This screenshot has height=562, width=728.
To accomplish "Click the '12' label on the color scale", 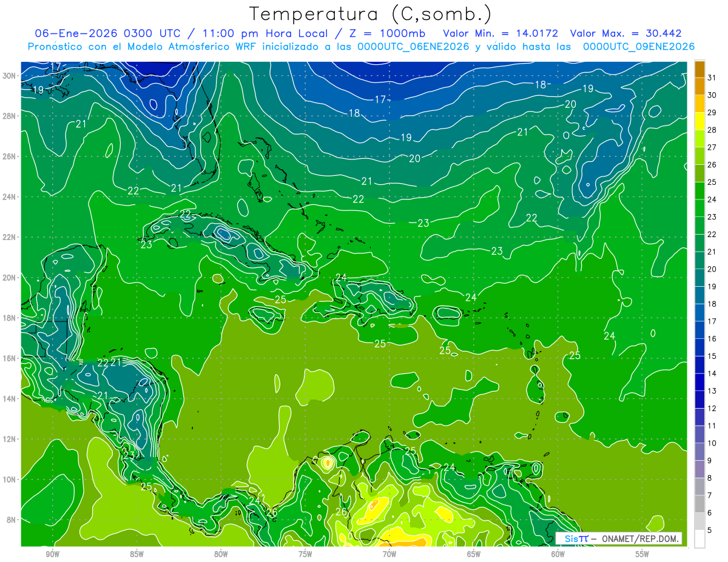I will [713, 409].
